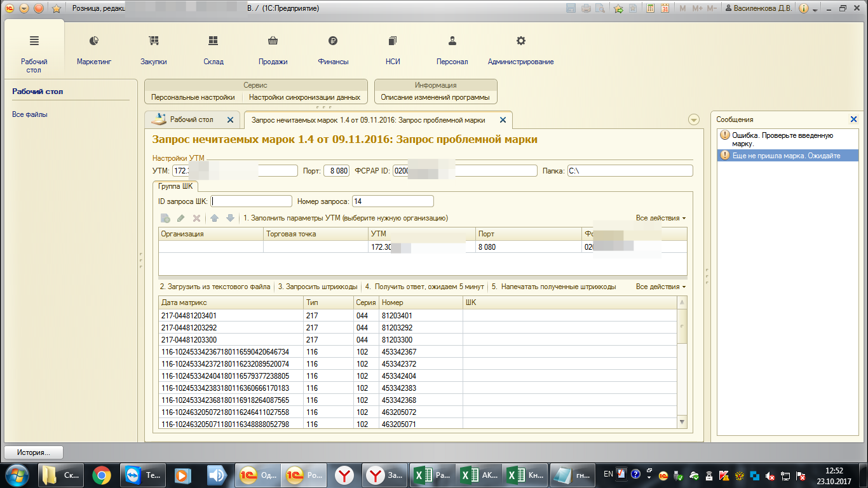Select message Еще не пришла марка. Ожидайте

tap(787, 155)
